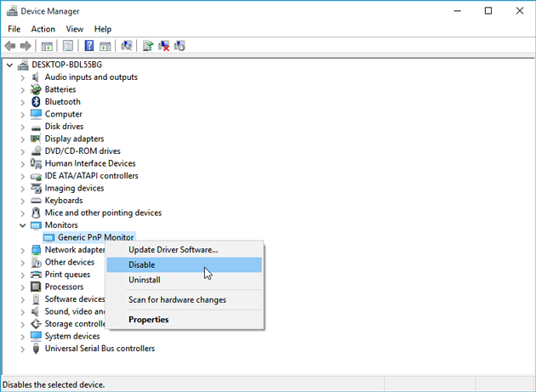The height and width of the screenshot is (392, 536).
Task: Click Scan for hardware changes toolbar icon
Action: [127, 46]
